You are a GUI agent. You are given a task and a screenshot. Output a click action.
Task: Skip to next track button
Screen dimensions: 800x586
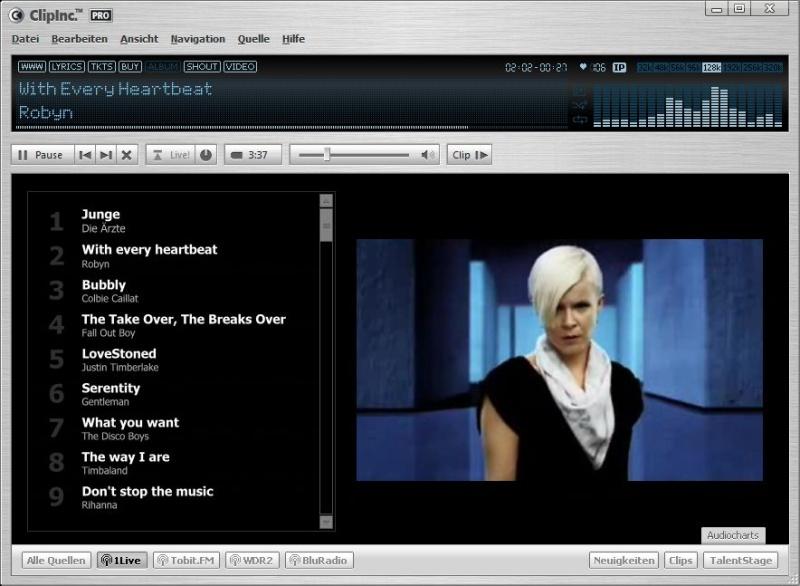pyautogui.click(x=106, y=155)
